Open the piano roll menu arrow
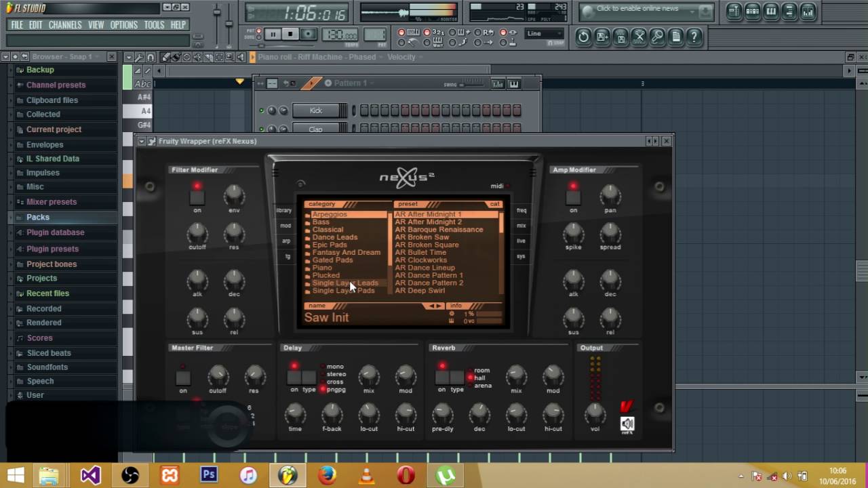Image resolution: width=868 pixels, height=488 pixels. click(x=129, y=58)
